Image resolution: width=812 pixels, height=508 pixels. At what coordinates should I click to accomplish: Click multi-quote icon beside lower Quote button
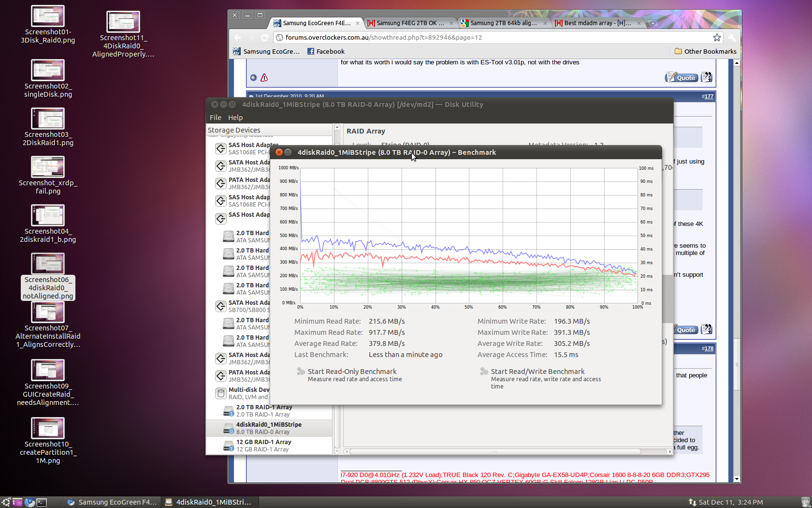pos(707,329)
